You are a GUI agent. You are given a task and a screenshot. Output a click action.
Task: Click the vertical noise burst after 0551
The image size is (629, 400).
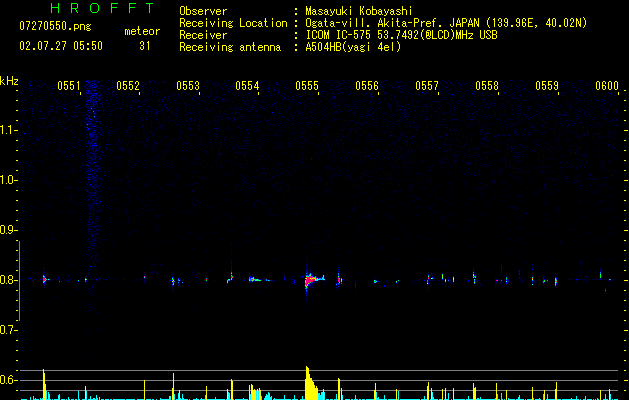click(x=93, y=181)
